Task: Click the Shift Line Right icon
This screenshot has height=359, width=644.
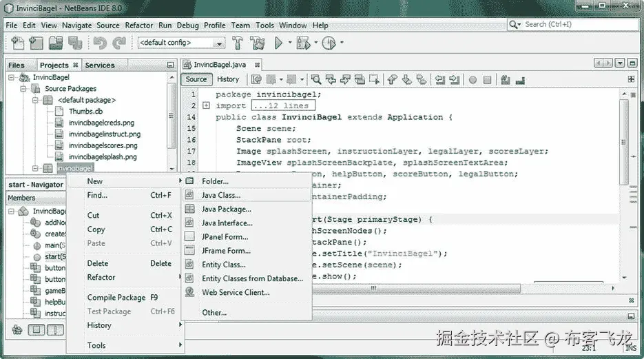Action: (455, 80)
